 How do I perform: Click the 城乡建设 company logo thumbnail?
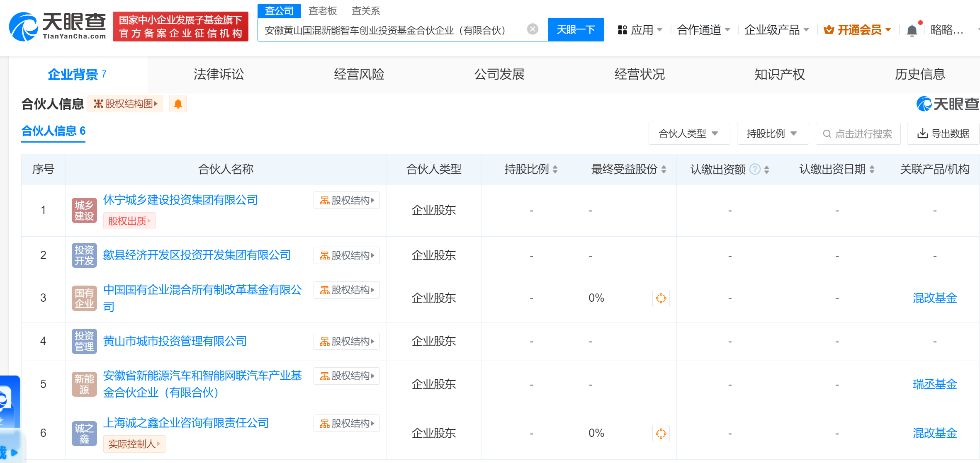pyautogui.click(x=84, y=211)
